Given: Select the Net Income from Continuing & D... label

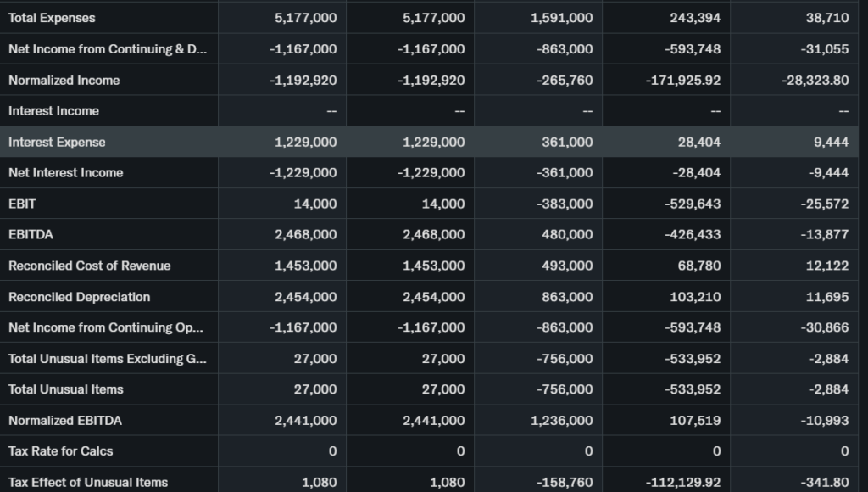Looking at the screenshot, I should coord(107,49).
